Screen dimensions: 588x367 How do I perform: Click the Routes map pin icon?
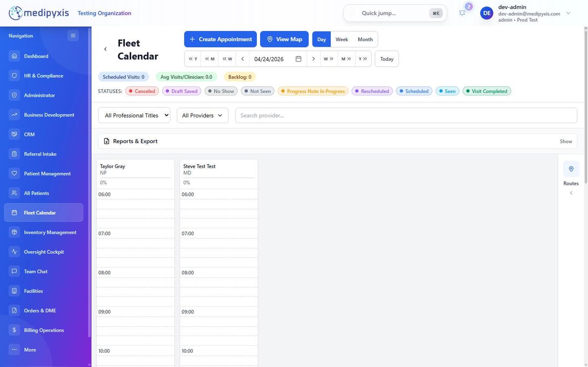571,169
